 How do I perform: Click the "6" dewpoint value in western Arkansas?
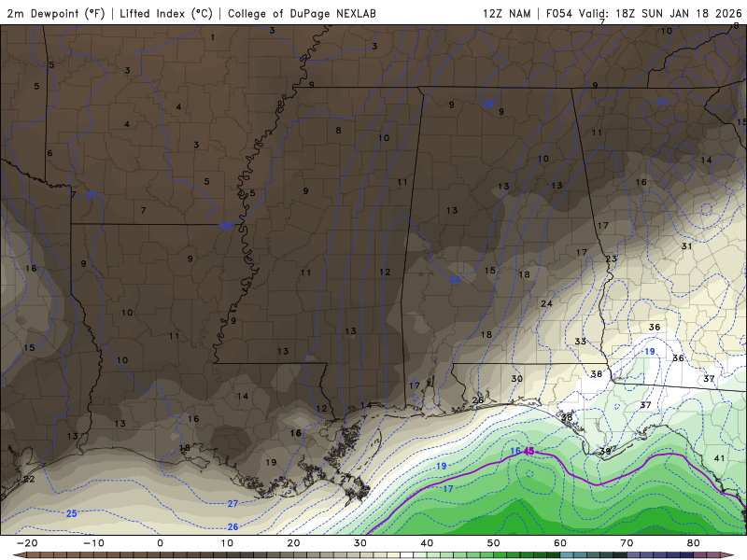click(49, 153)
